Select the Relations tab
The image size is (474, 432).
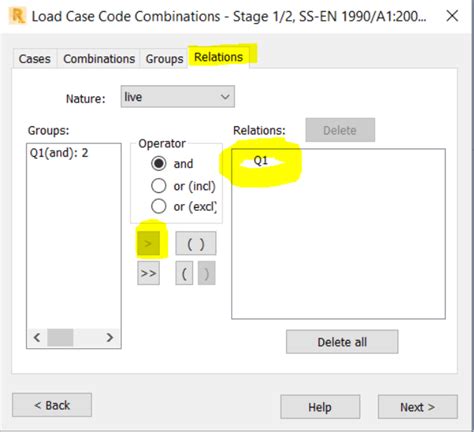click(218, 57)
